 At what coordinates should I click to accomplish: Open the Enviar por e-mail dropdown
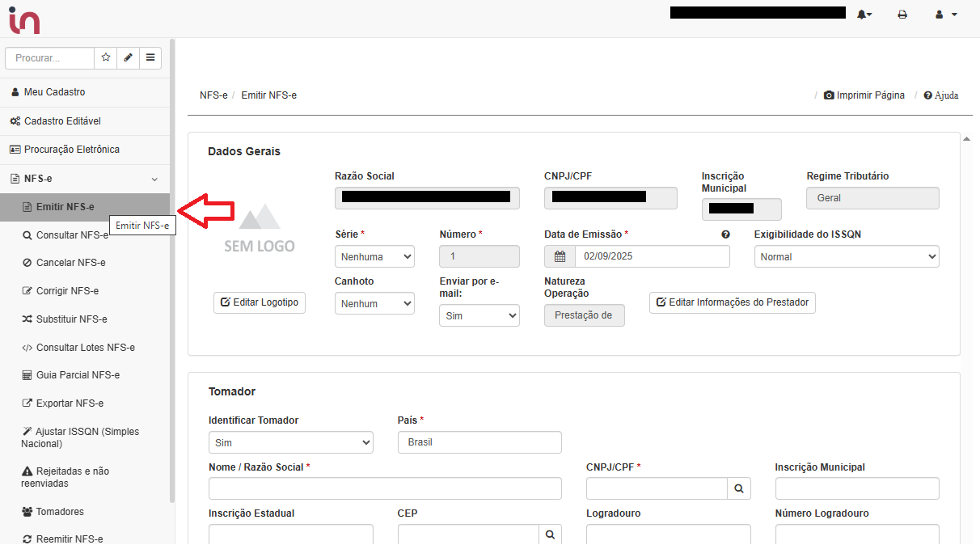click(x=479, y=316)
